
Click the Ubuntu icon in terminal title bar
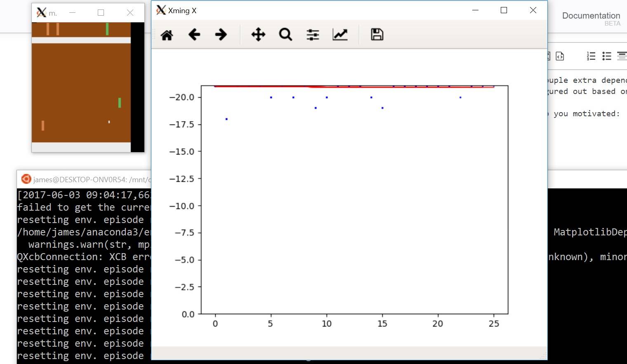(x=26, y=179)
